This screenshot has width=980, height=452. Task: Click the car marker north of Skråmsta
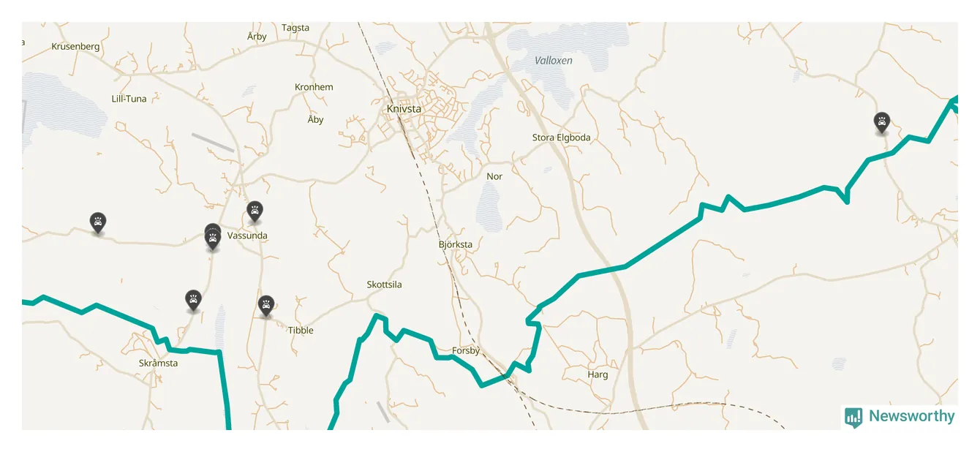click(x=193, y=301)
